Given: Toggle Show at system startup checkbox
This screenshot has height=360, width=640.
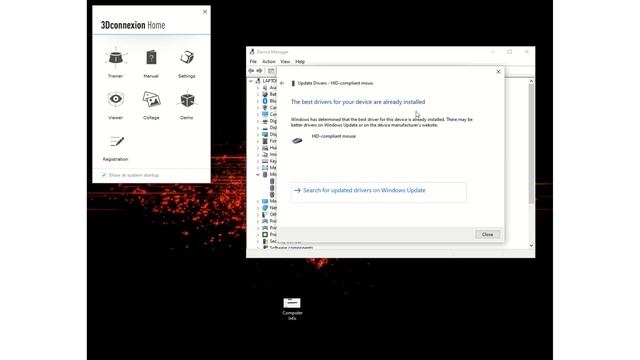Looking at the screenshot, I should tap(104, 175).
